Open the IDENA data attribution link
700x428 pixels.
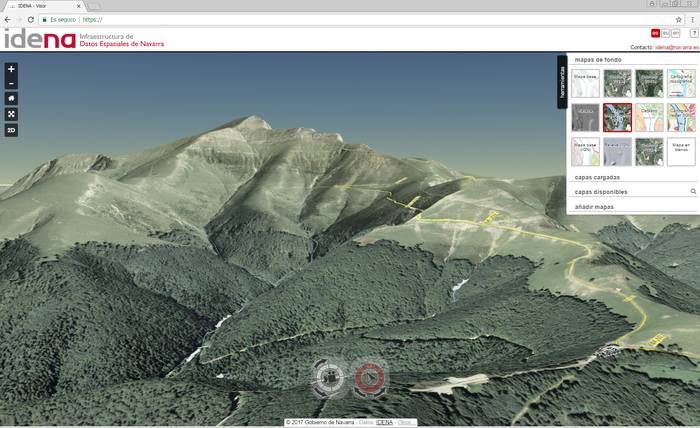point(384,422)
